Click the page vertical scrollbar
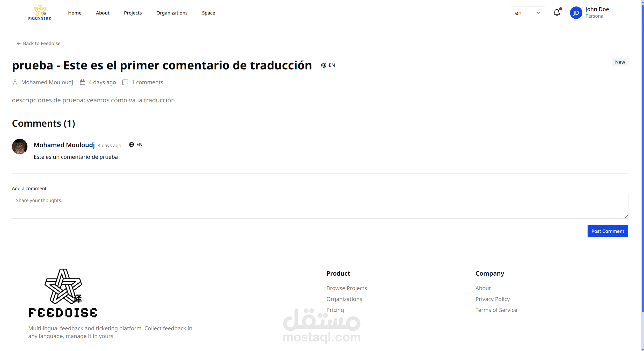Image resolution: width=644 pixels, height=351 pixels. (642, 155)
